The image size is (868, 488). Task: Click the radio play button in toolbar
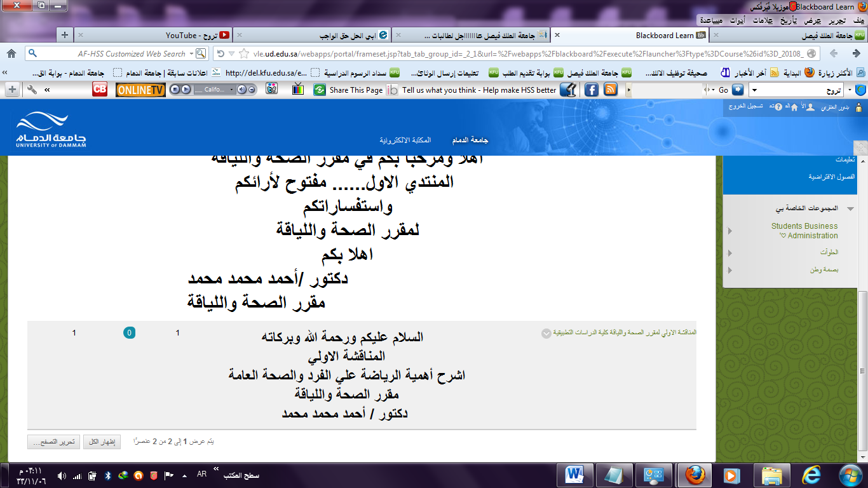[x=185, y=90]
